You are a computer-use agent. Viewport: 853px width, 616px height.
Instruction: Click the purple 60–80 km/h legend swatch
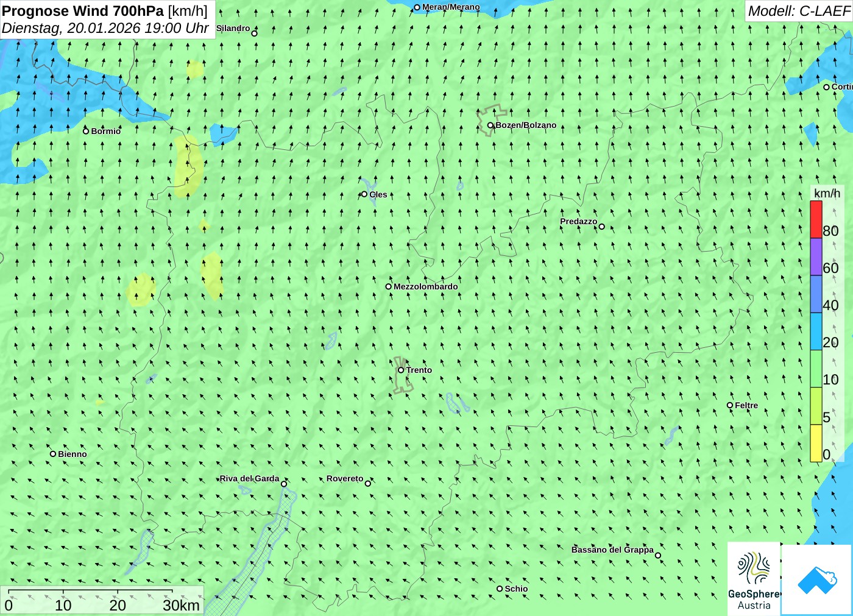click(816, 257)
